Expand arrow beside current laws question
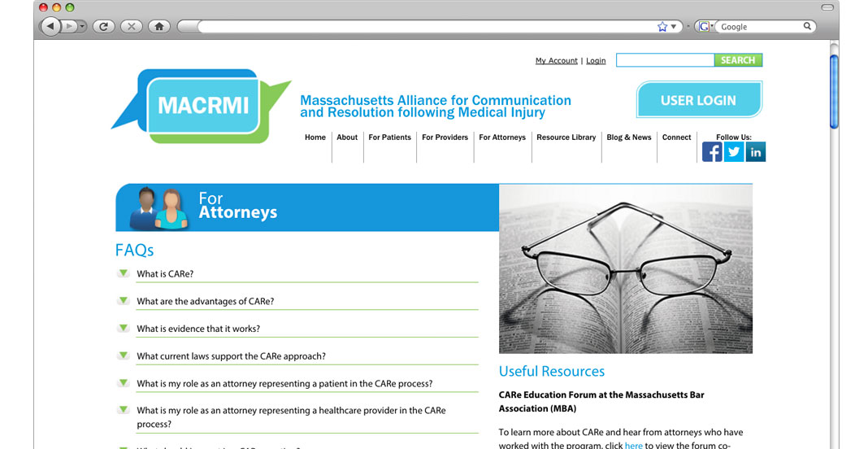Screen dimensions: 868x449 (124, 356)
